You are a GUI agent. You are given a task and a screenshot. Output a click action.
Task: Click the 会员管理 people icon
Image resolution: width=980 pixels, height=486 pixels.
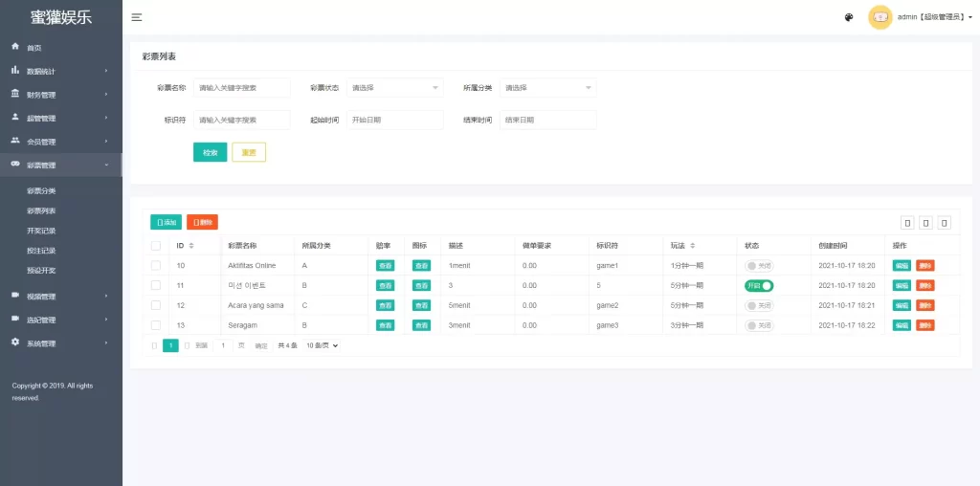15,141
